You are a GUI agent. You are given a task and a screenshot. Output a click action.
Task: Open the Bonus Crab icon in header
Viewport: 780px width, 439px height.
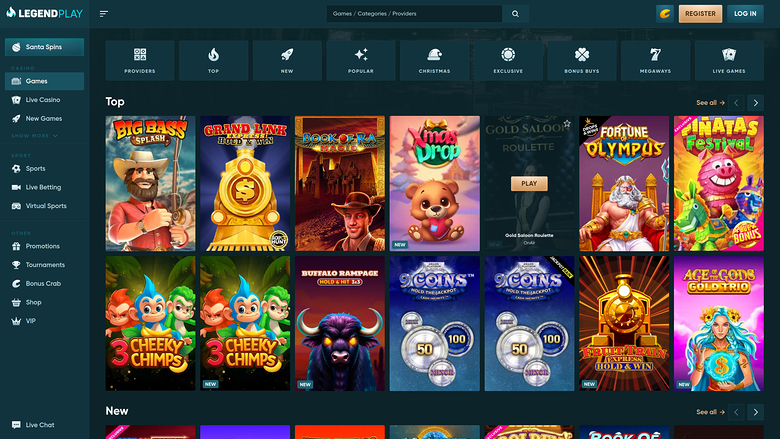tap(665, 14)
